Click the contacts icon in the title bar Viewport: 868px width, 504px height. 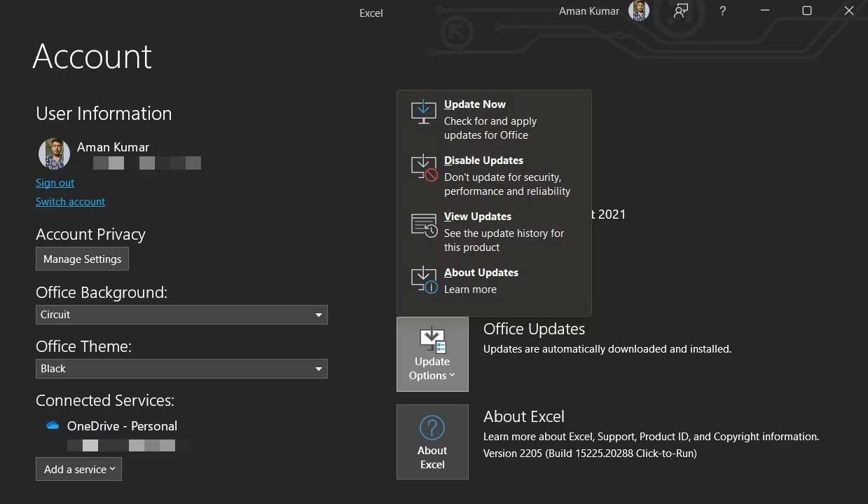pos(680,11)
